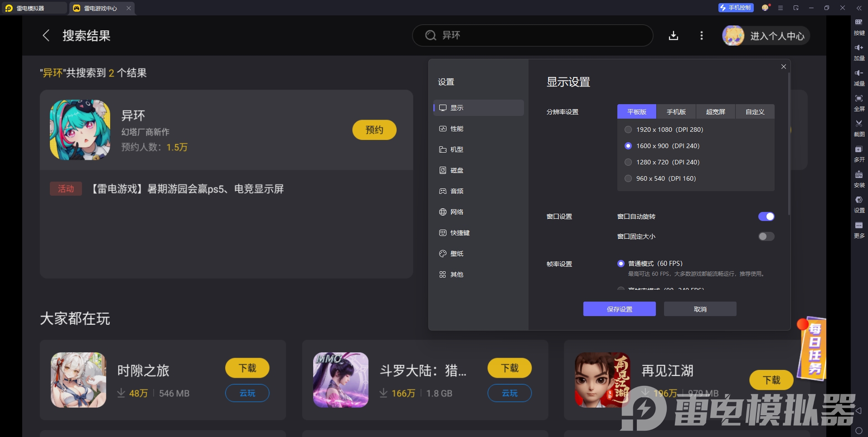Viewport: 868px width, 437px height.
Task: Select 1600 x 900 resolution
Action: coord(628,146)
